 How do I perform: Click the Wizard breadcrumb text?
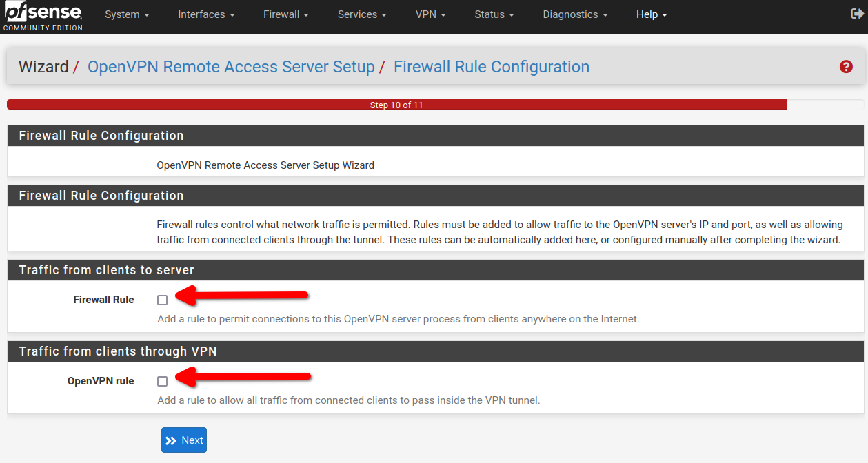click(43, 67)
